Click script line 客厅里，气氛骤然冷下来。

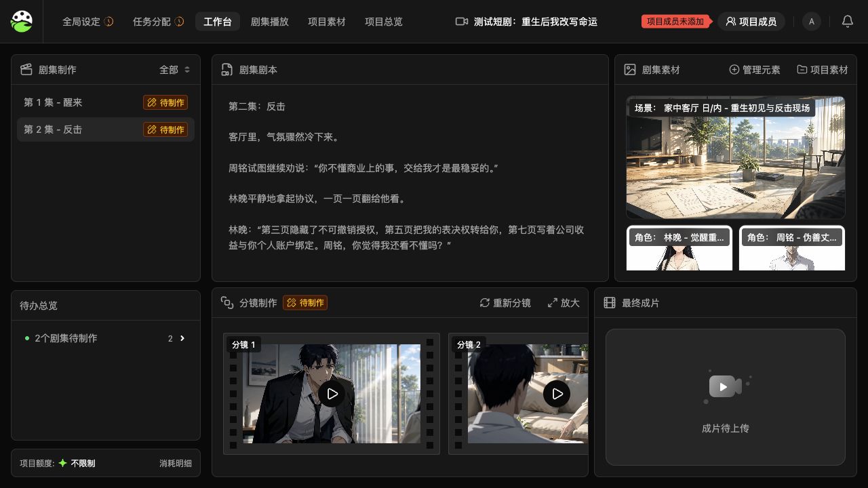point(283,137)
